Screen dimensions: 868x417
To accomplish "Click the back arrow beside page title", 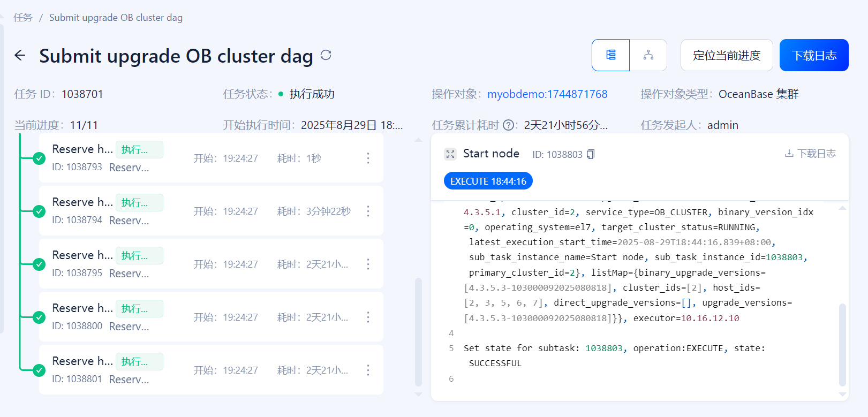I will [x=20, y=55].
